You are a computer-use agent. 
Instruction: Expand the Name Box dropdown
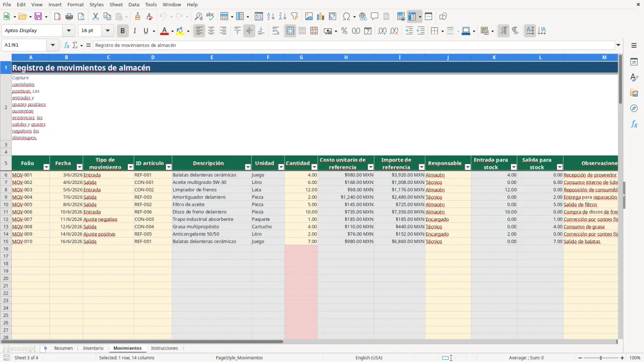click(53, 45)
